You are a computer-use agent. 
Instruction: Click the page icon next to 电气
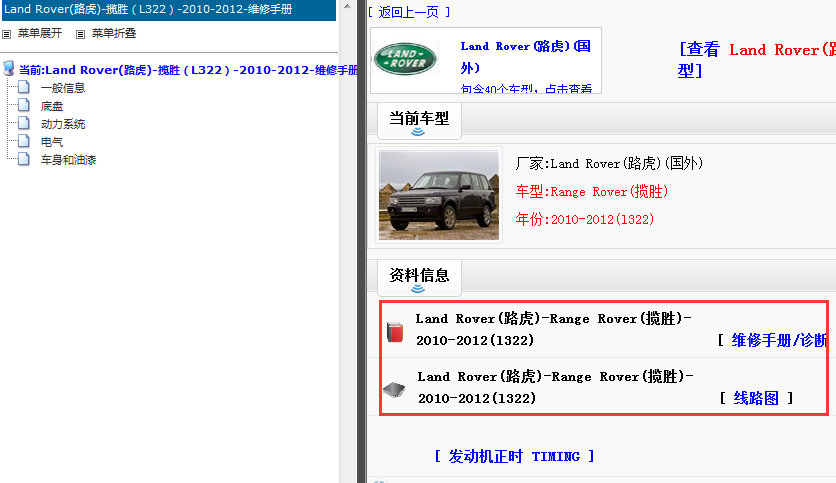(24, 141)
